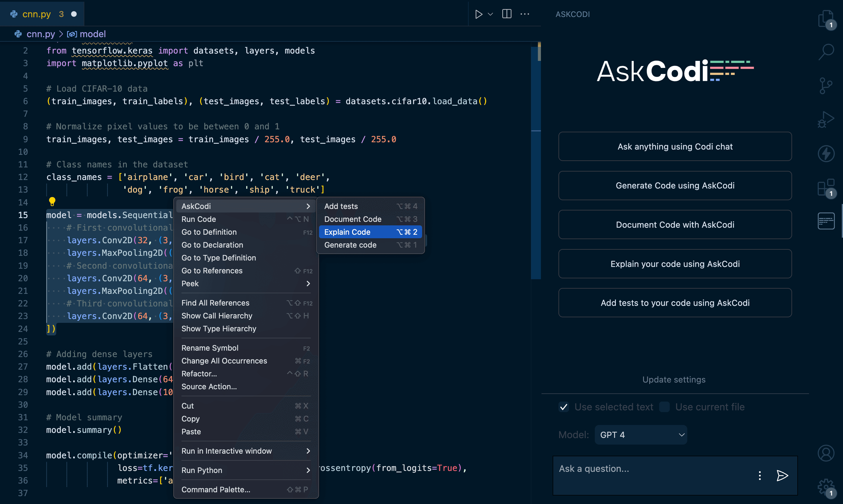Select Explain Code in AskCodi submenu
The width and height of the screenshot is (843, 504).
(370, 232)
